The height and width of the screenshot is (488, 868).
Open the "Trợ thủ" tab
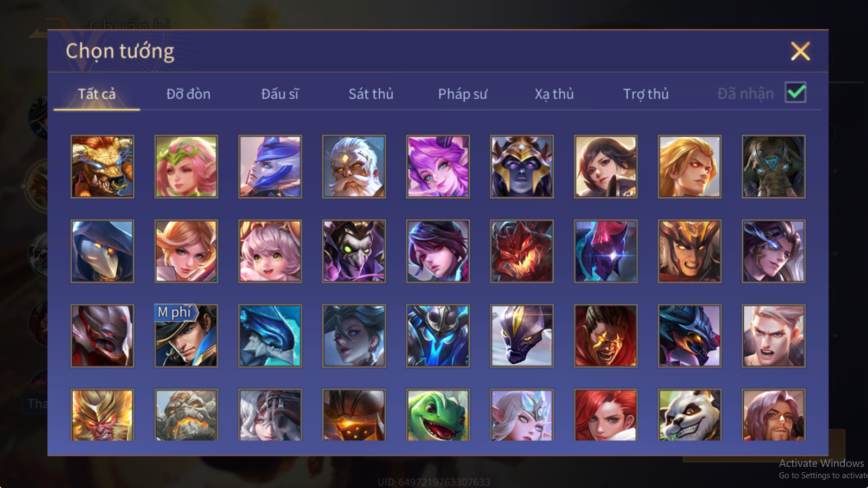pos(646,94)
